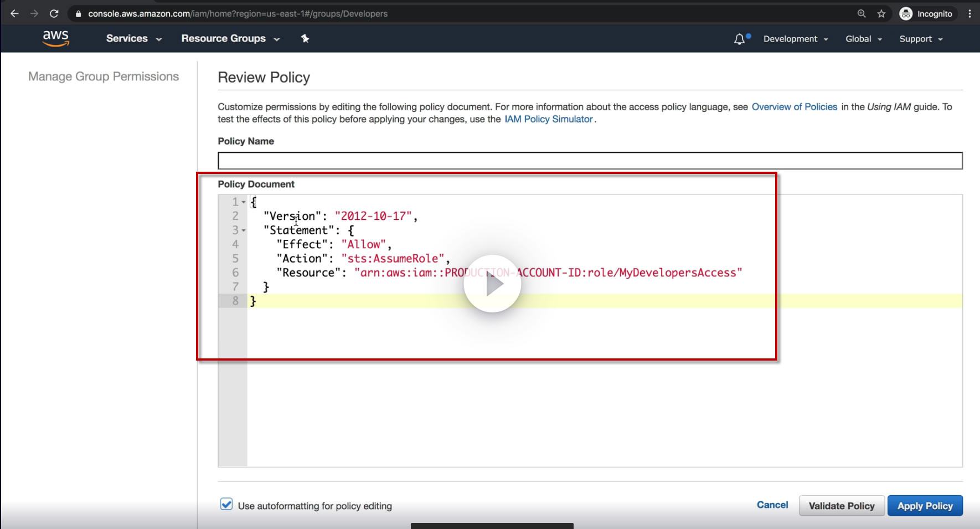Viewport: 980px width, 529px height.
Task: Go back with browser back arrow
Action: (x=15, y=13)
